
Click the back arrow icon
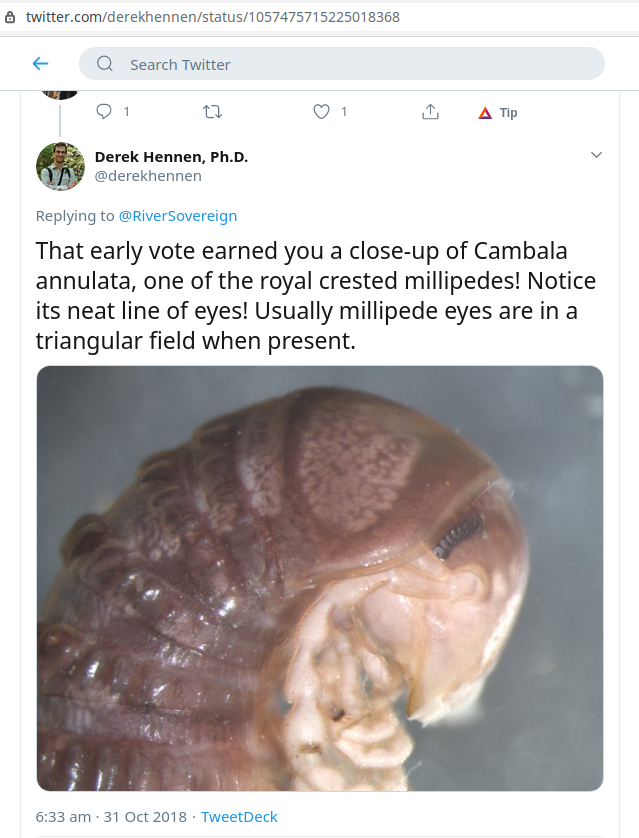(x=40, y=64)
